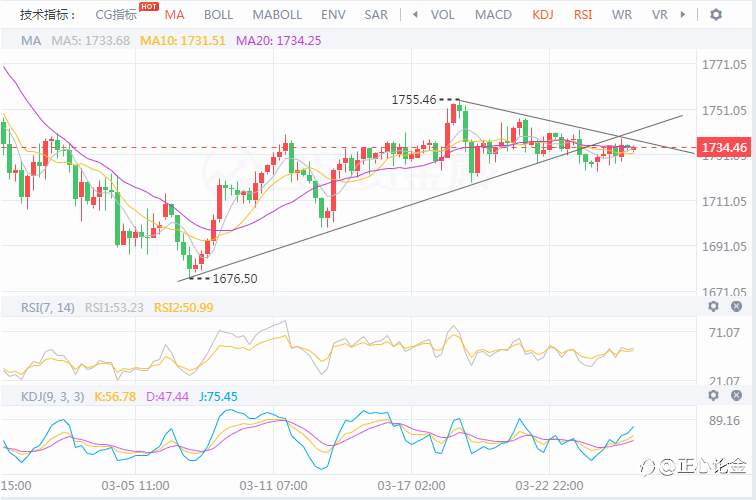756x500 pixels.
Task: Open the CG指标 indicator option
Action: (x=115, y=15)
